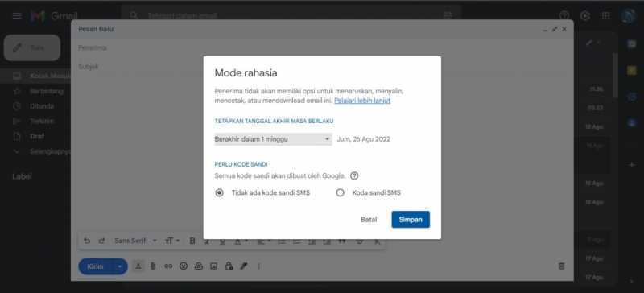
Task: Attach files with the paperclip icon
Action: click(153, 266)
